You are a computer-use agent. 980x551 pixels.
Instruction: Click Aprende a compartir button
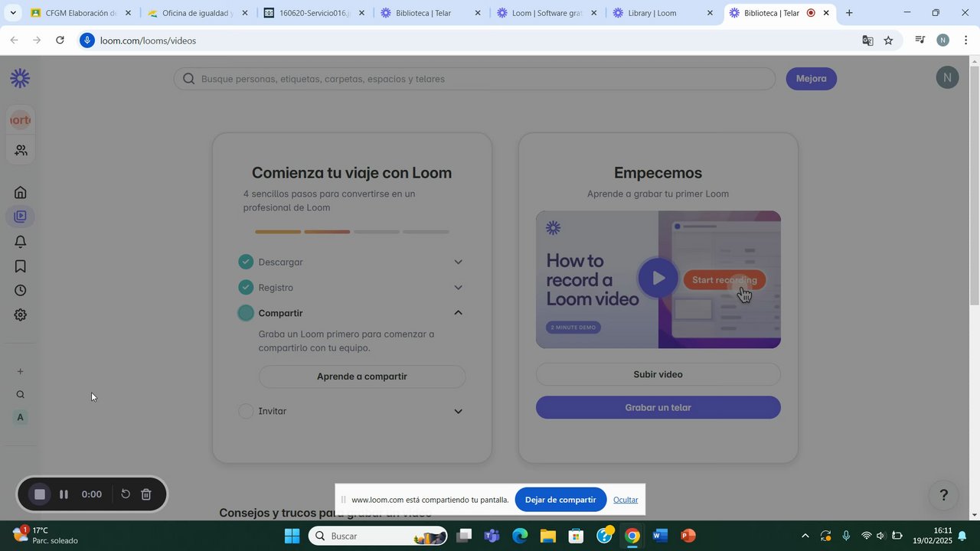pos(362,377)
